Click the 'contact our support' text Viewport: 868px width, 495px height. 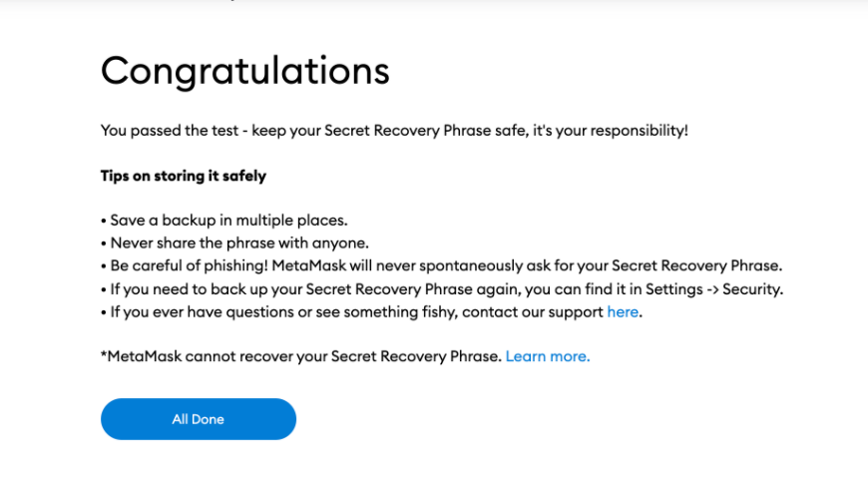pos(533,312)
